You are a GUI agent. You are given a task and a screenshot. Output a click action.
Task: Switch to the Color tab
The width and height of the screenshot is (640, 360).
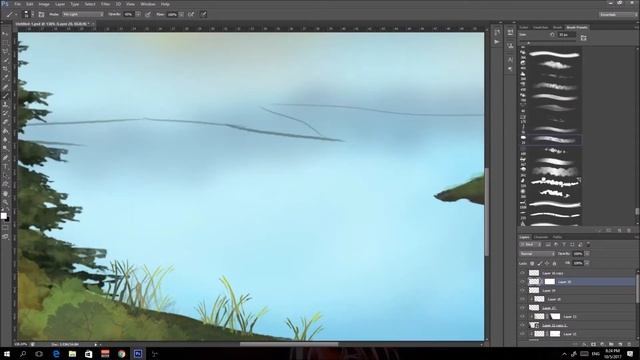tap(524, 27)
